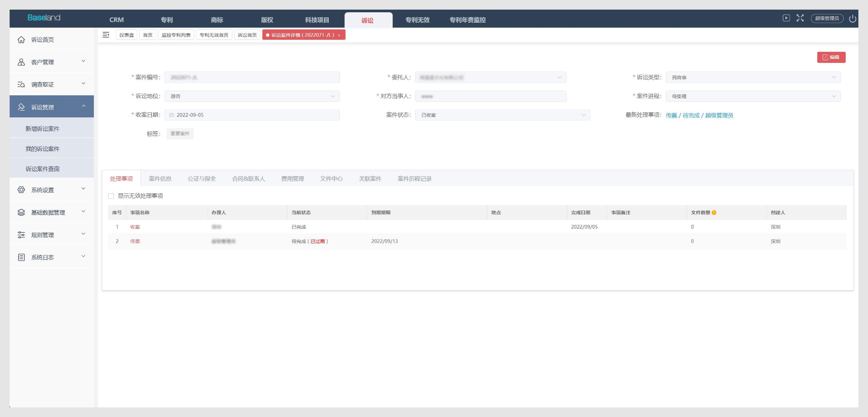The image size is (868, 417).
Task: Select the 处理事项 tab
Action: 121,178
